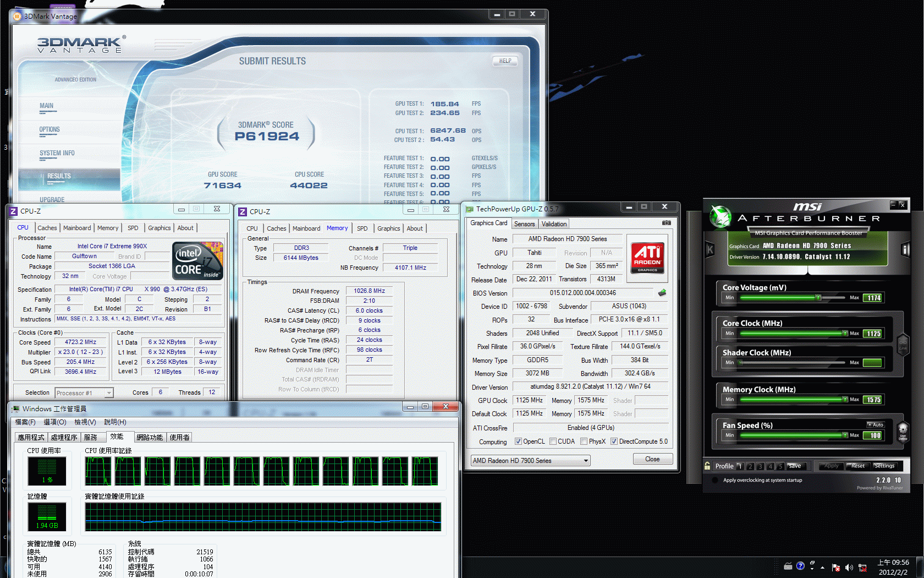Toggle the Link clocks icon in Afterburner
The image size is (924, 578).
click(903, 344)
